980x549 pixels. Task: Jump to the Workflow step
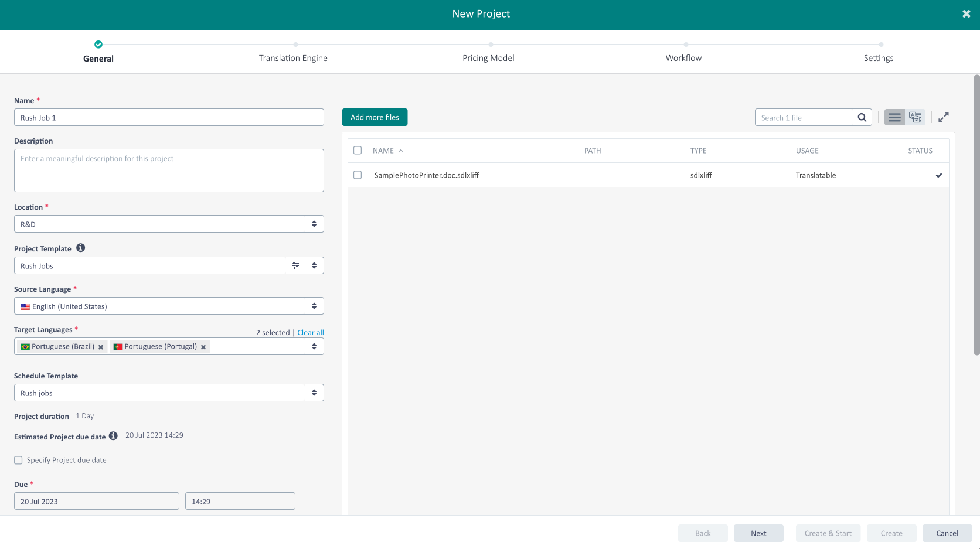point(683,58)
